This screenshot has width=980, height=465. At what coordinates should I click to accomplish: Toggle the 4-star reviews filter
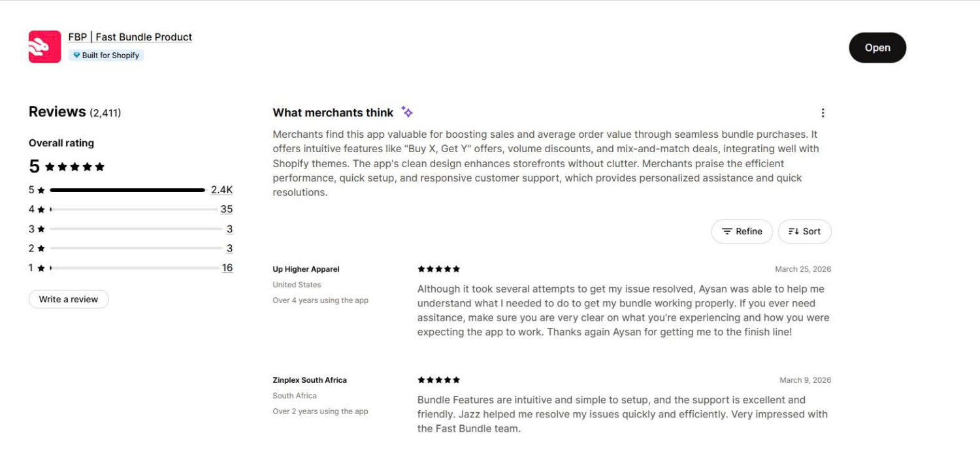(226, 209)
